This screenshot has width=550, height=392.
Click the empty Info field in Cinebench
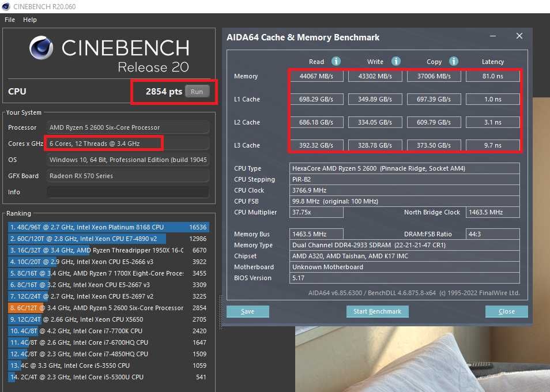click(x=128, y=192)
